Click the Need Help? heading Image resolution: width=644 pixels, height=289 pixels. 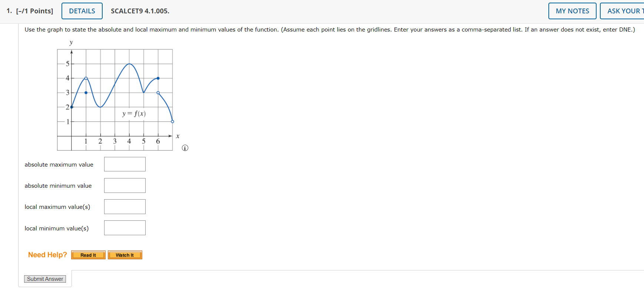click(x=47, y=254)
